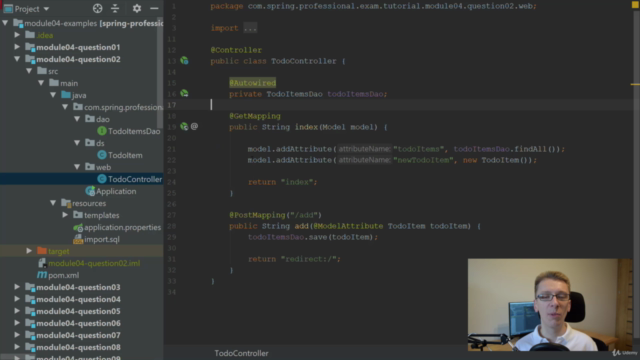
Task: Open the Project panel settings gear
Action: (137, 8)
